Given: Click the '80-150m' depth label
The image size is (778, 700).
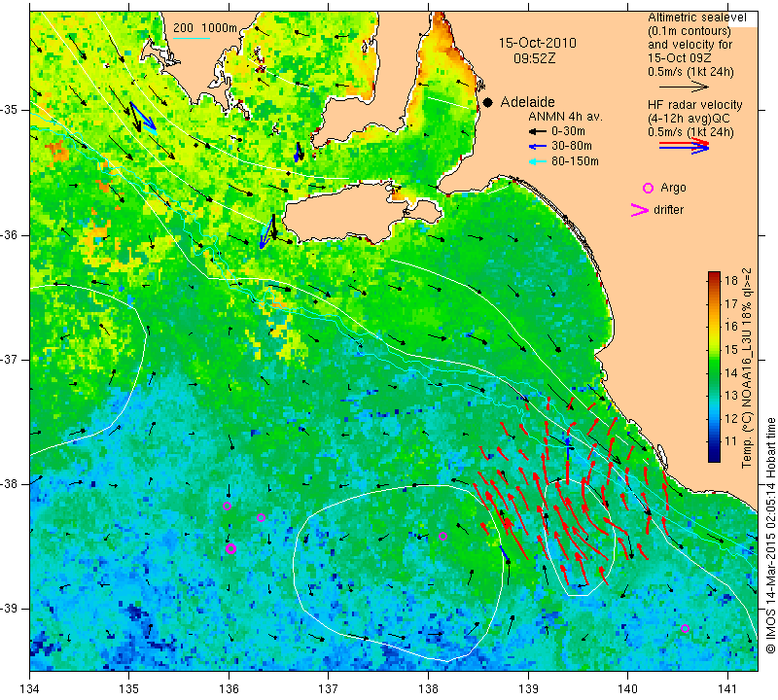Looking at the screenshot, I should (575, 161).
